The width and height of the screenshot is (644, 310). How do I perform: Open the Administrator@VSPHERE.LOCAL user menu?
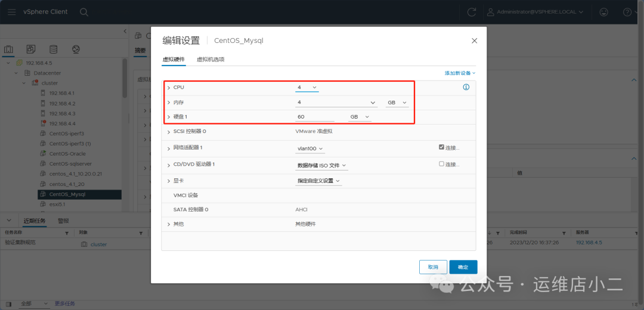535,12
